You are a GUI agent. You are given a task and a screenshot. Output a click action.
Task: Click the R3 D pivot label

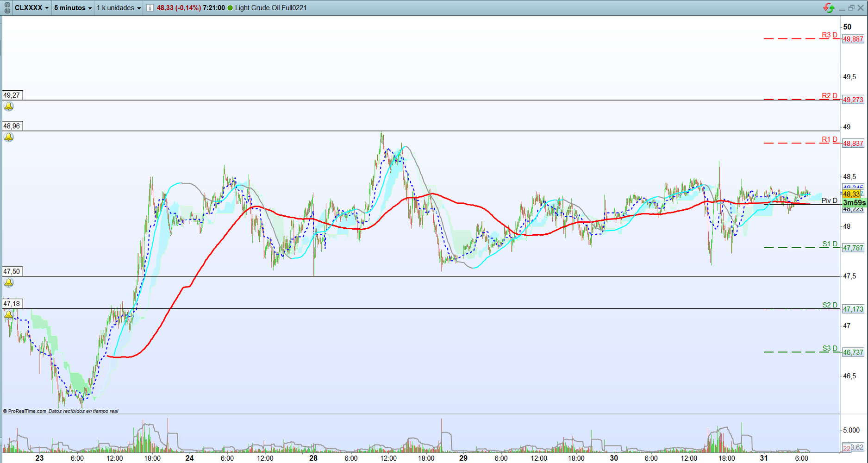coord(830,35)
